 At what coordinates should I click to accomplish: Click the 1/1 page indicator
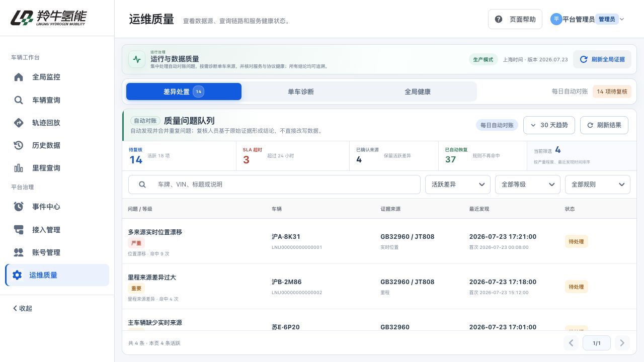597,343
